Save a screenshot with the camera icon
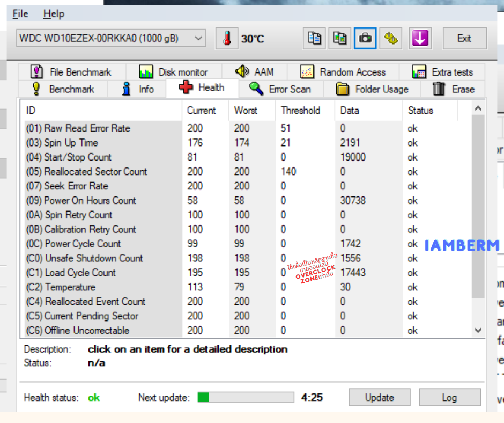The width and height of the screenshot is (504, 423). pyautogui.click(x=365, y=39)
